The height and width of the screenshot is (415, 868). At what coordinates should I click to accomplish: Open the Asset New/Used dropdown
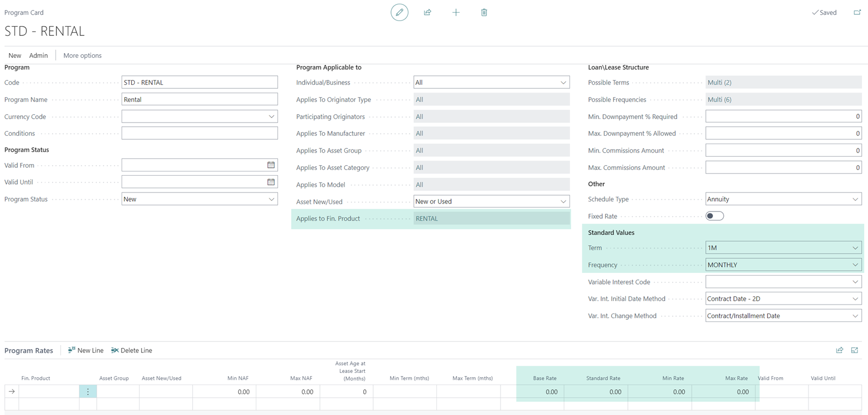click(x=563, y=201)
